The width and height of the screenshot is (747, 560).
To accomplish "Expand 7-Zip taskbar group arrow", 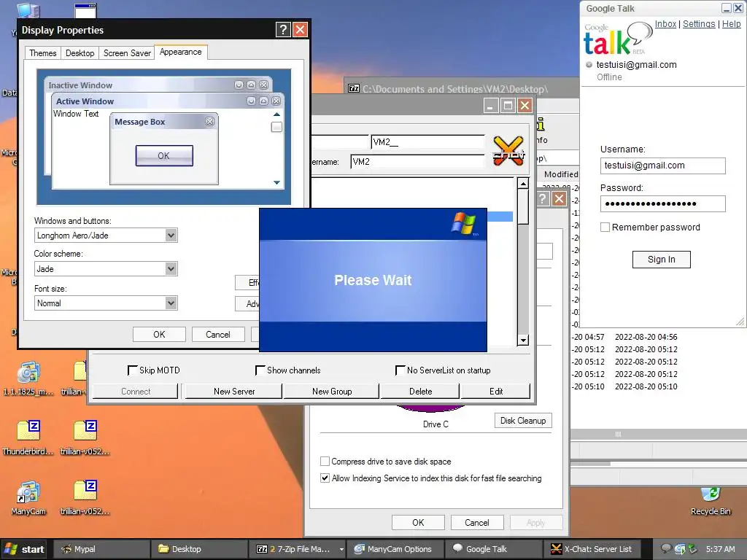I will click(341, 549).
